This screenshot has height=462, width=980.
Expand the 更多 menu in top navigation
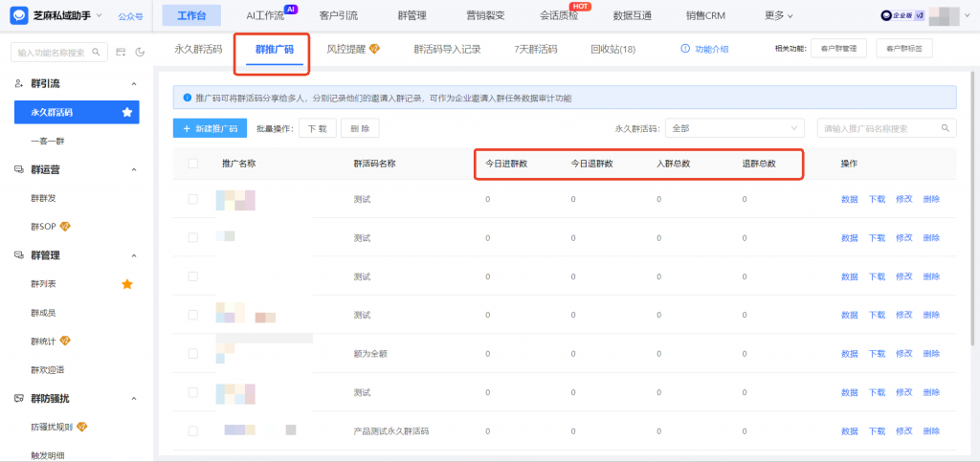pos(779,15)
